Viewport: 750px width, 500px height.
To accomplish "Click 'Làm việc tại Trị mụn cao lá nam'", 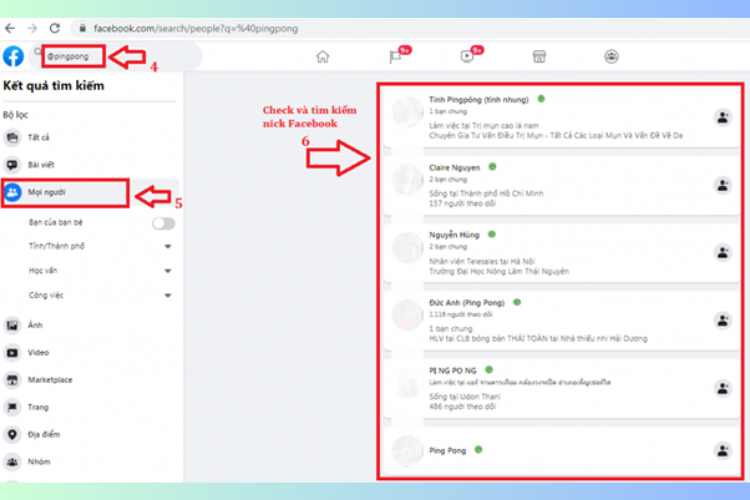I will click(x=484, y=125).
